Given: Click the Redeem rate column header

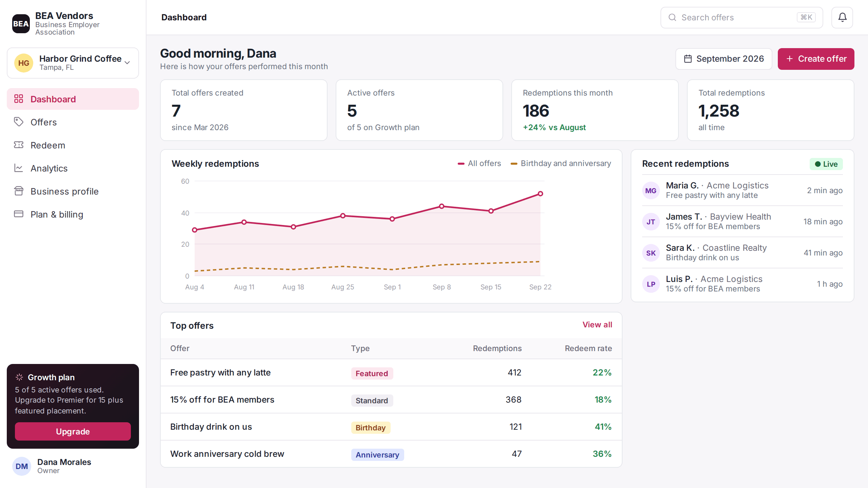Looking at the screenshot, I should (588, 348).
